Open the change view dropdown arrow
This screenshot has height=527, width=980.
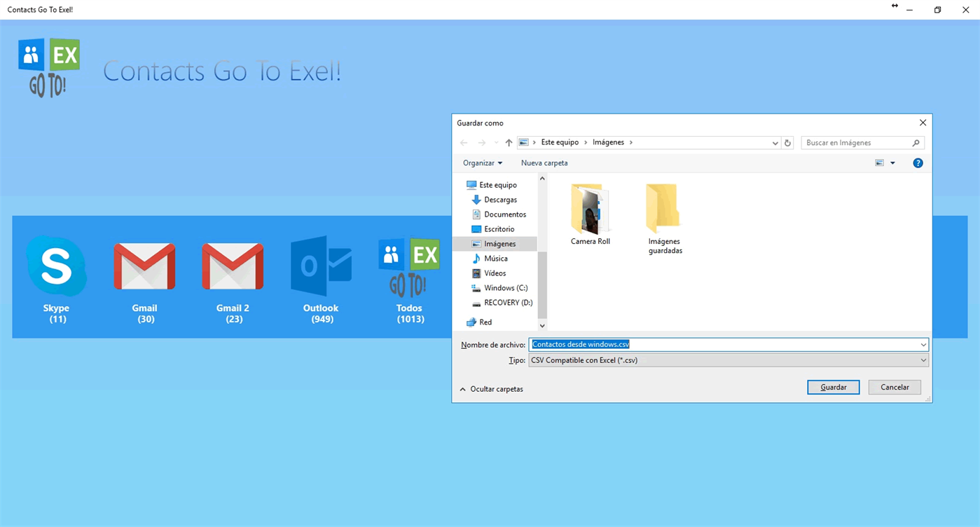coord(892,162)
